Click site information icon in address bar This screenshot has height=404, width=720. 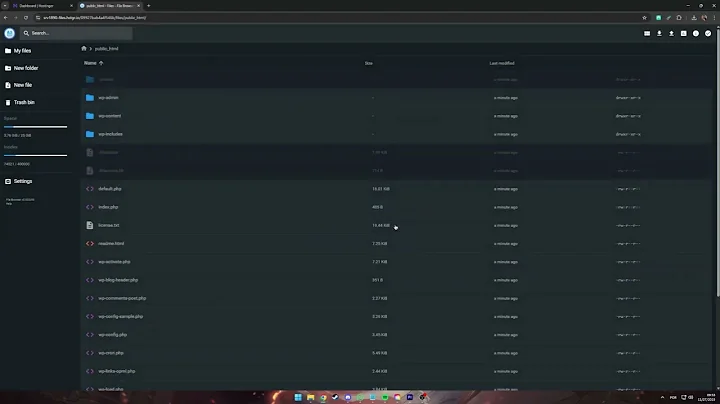coord(38,17)
